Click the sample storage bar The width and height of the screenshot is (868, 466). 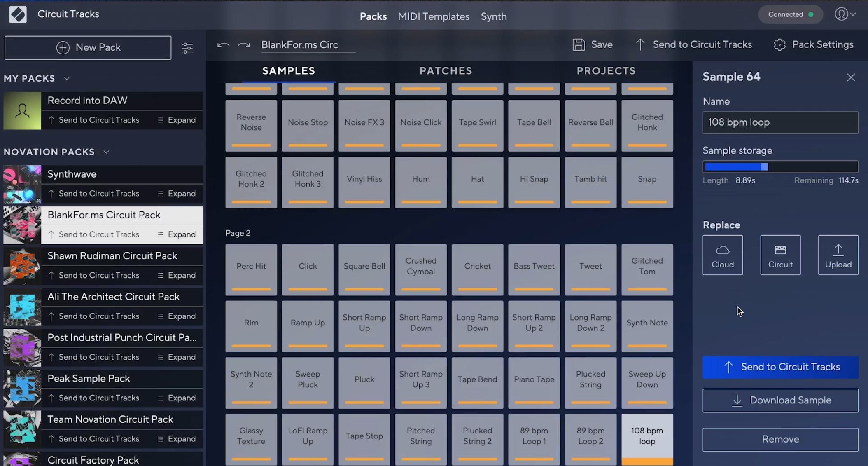point(780,166)
